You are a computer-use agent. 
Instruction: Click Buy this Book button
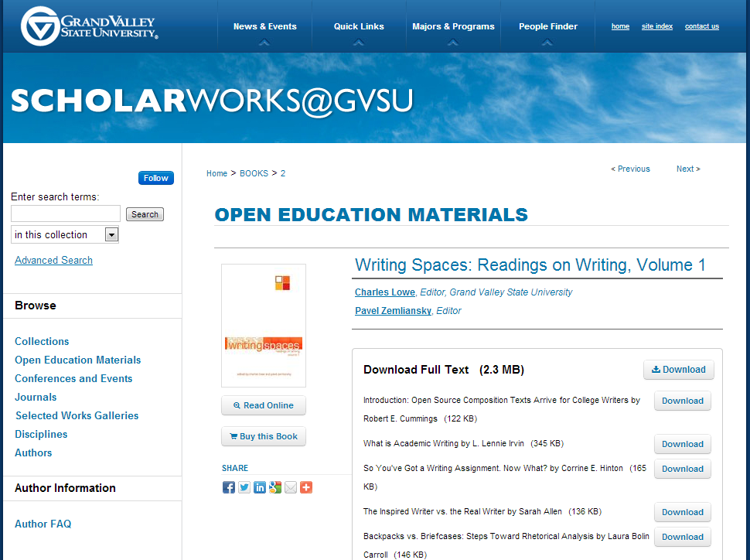pyautogui.click(x=264, y=436)
